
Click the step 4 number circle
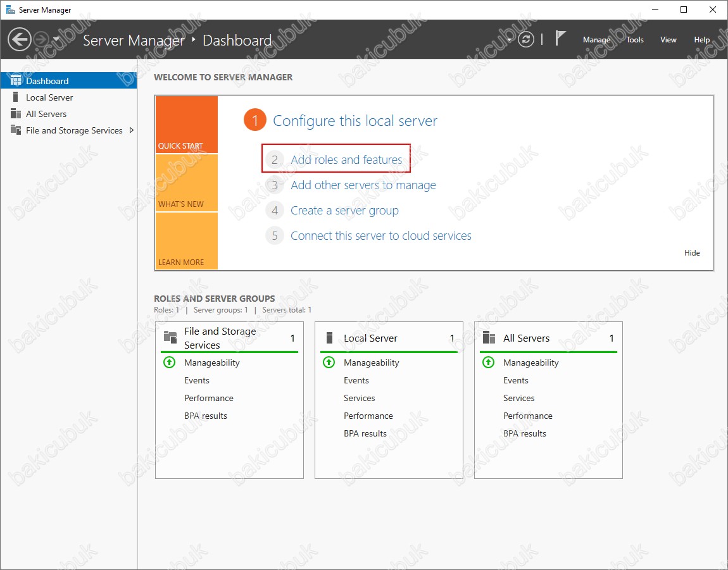(x=274, y=210)
